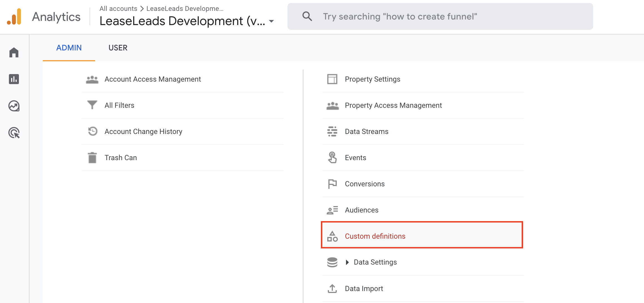Screen dimensions: 644x303
Task: Click the Audiences person-list icon
Action: click(332, 210)
